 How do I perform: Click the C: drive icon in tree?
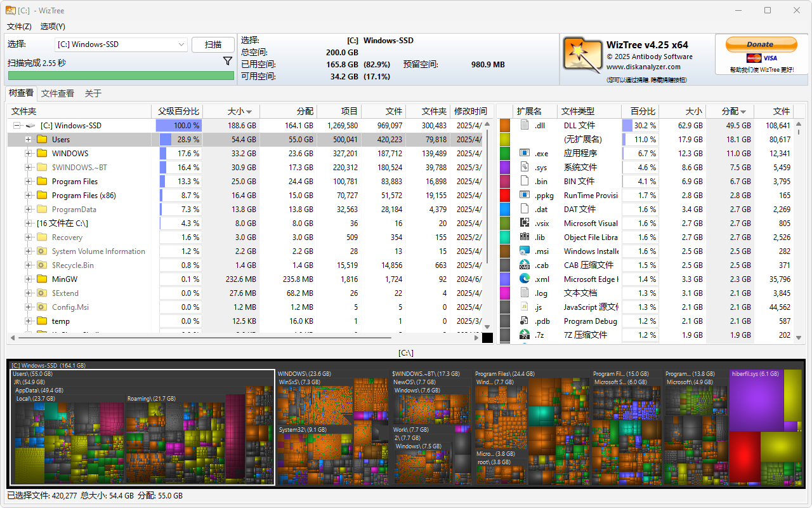[x=30, y=125]
